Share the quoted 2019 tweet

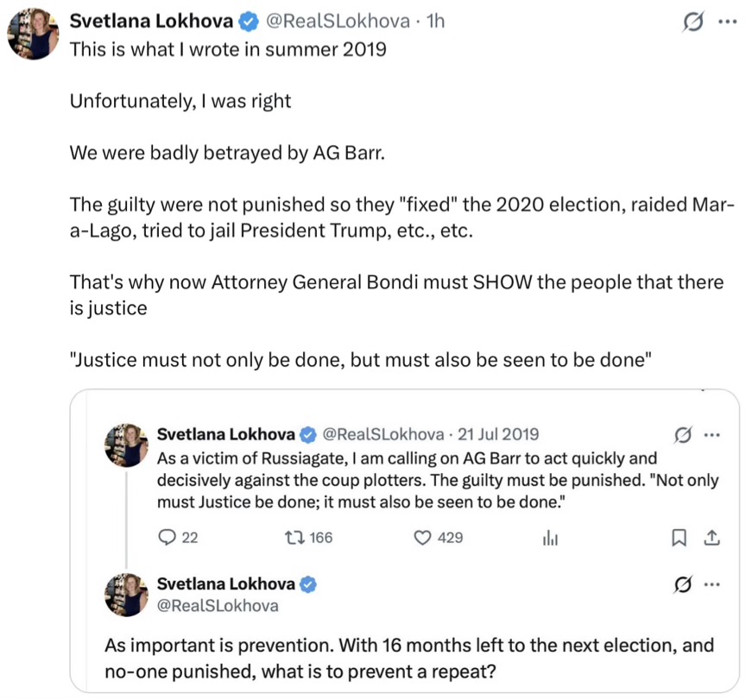(x=712, y=538)
